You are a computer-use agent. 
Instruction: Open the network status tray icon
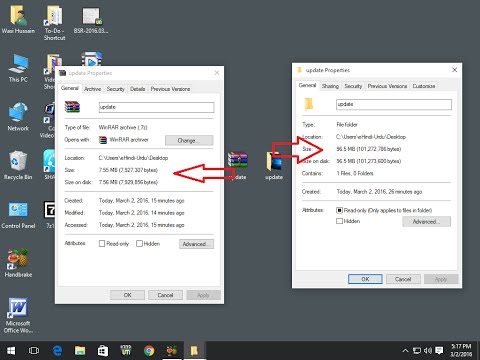[417, 351]
